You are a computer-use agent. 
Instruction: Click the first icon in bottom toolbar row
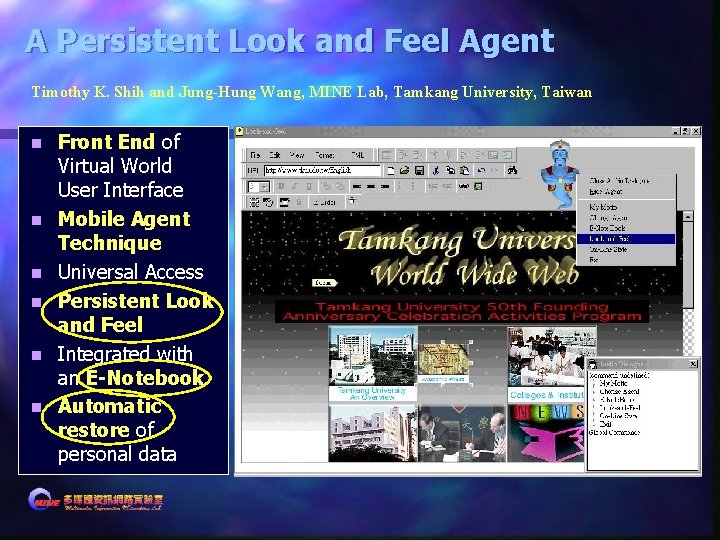coord(254,202)
